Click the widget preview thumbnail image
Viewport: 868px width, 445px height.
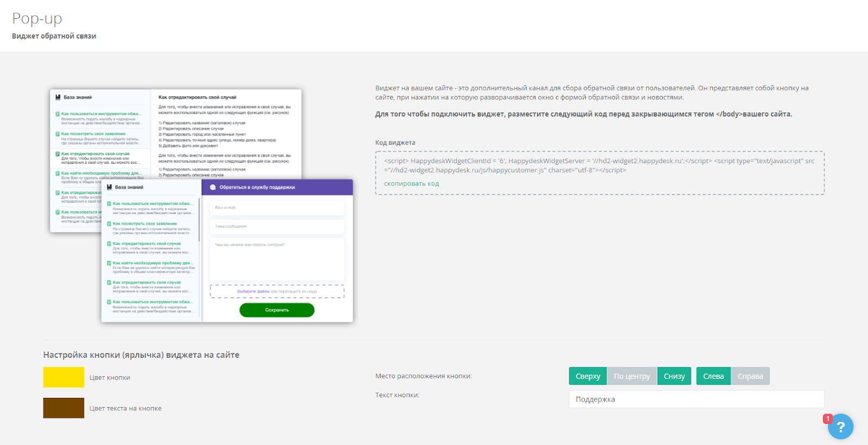tap(201, 206)
